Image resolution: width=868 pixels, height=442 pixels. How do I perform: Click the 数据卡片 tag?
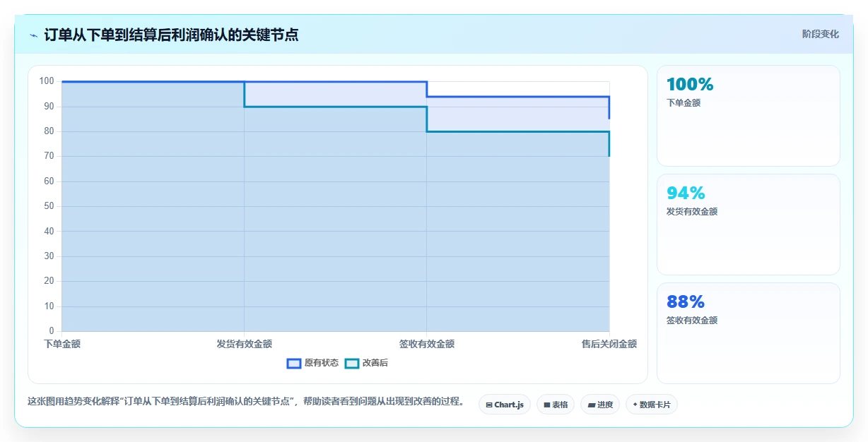(652, 405)
